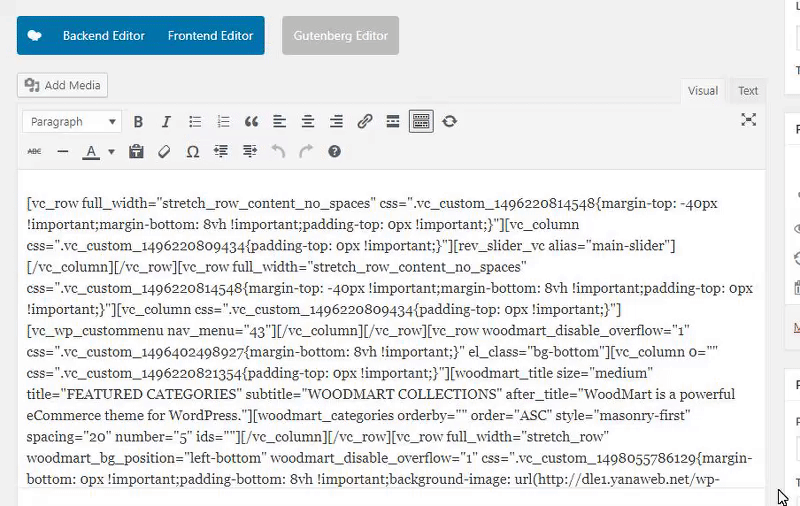Click the text "FEATURED CATEGORIES"
The height and width of the screenshot is (506, 800).
tap(154, 394)
